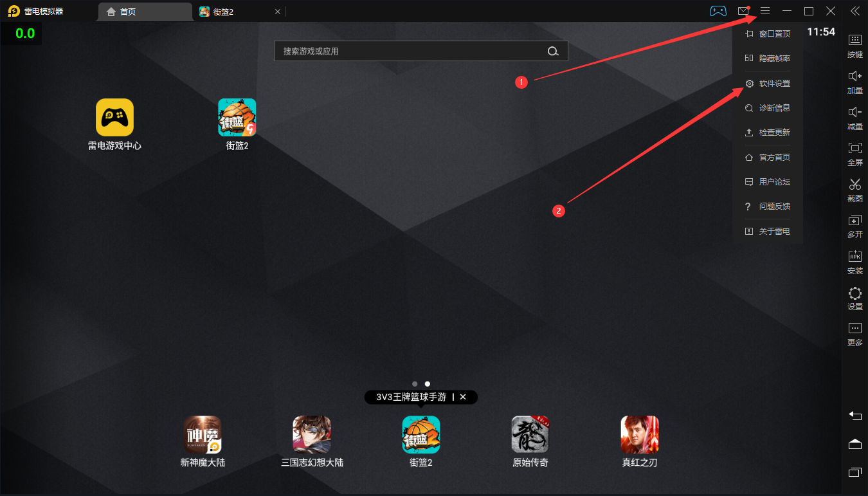868x496 pixels.
Task: Open 原始传奇 game icon
Action: click(x=530, y=434)
